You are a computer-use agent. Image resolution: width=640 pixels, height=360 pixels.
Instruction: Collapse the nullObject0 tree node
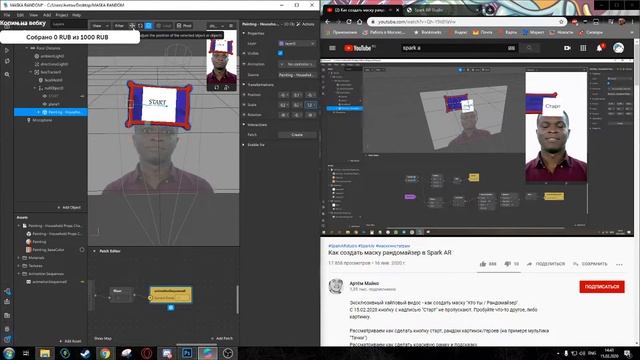click(x=35, y=88)
